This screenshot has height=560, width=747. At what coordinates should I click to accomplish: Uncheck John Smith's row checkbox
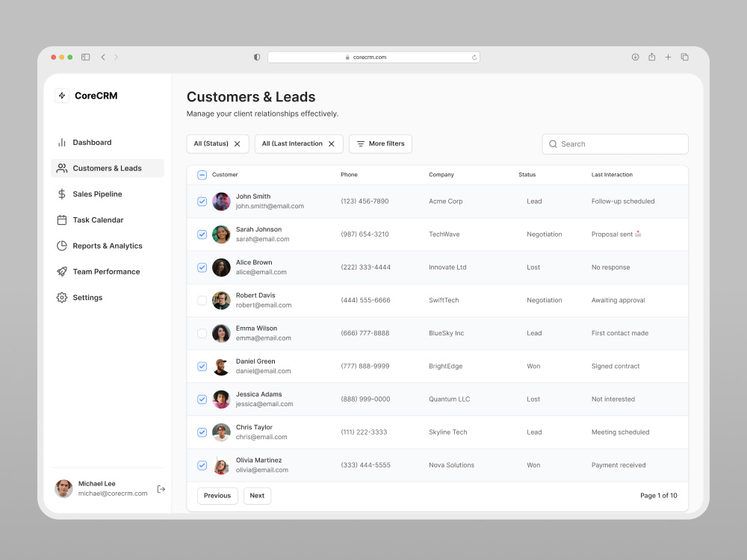[202, 202]
